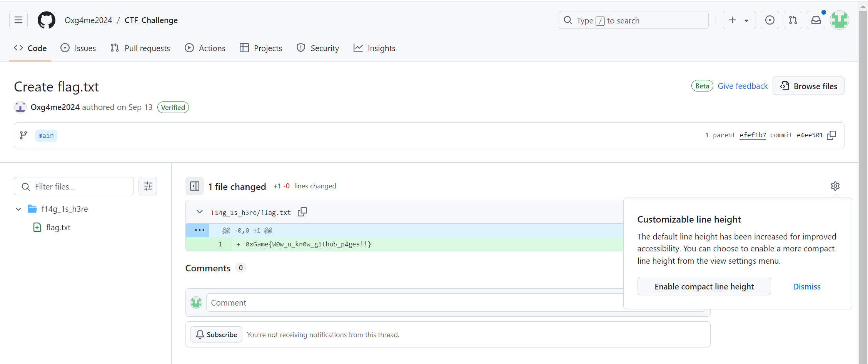The image size is (868, 364).
Task: Open the Issues shortcut icon in header
Action: (770, 20)
